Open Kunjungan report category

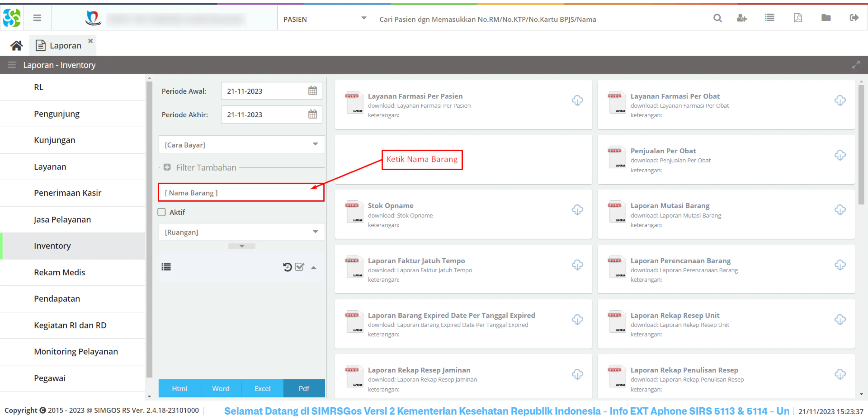(x=72, y=140)
